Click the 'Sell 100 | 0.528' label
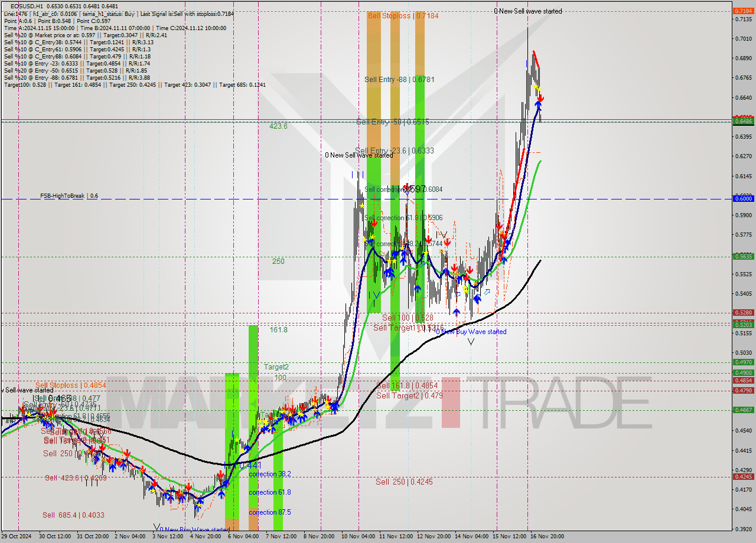756x543 pixels. [408, 318]
